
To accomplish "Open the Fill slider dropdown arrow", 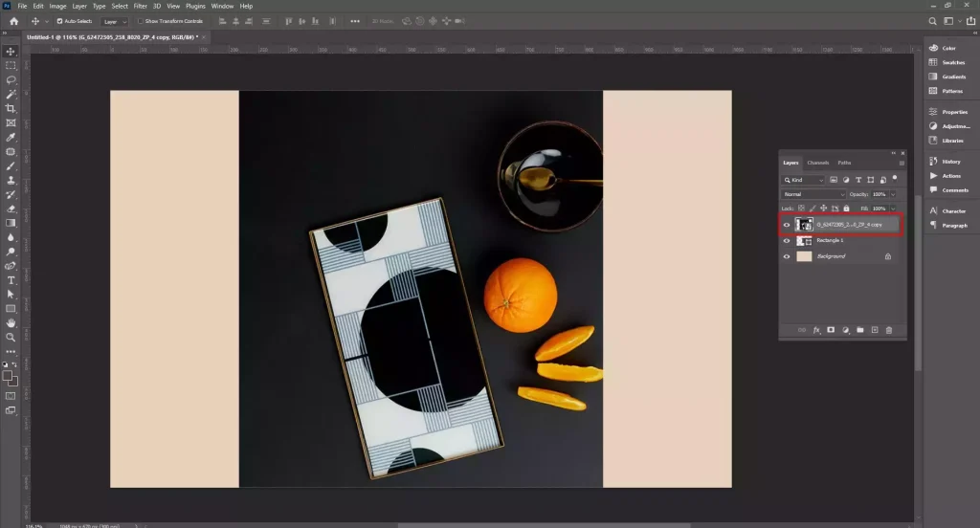I will 893,209.
